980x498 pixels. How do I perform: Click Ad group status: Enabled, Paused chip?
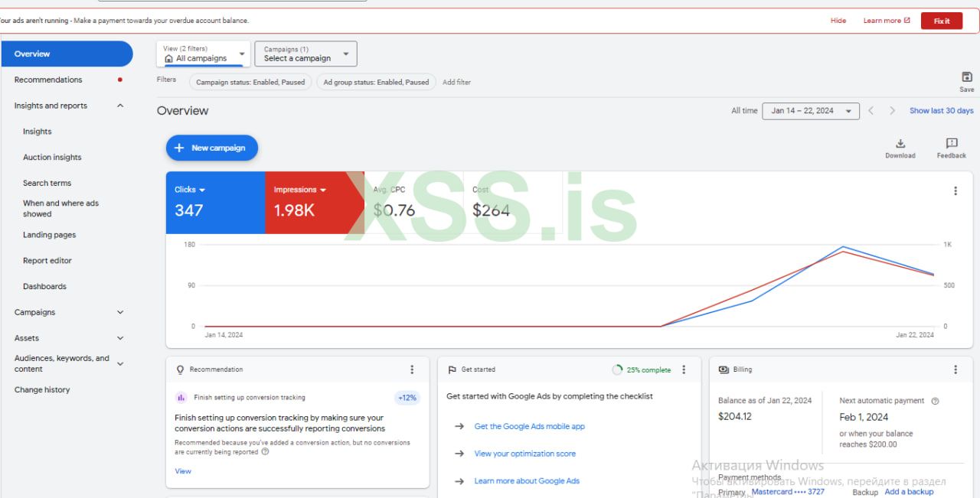click(x=376, y=82)
